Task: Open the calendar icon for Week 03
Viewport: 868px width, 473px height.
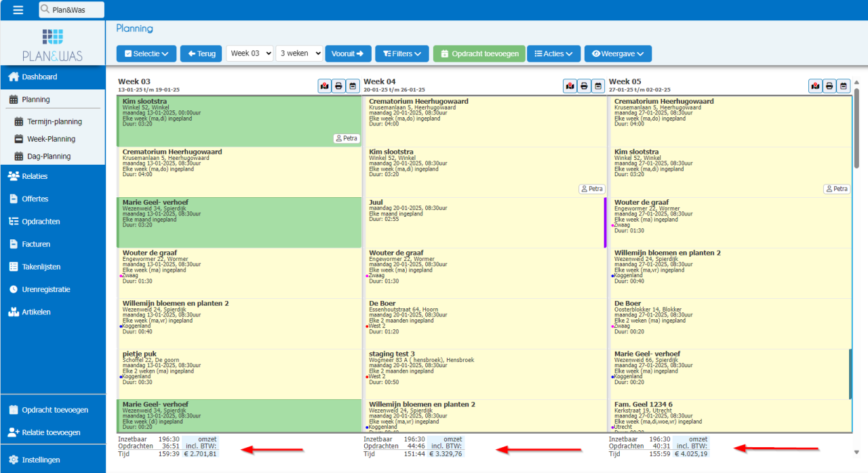Action: coord(353,86)
